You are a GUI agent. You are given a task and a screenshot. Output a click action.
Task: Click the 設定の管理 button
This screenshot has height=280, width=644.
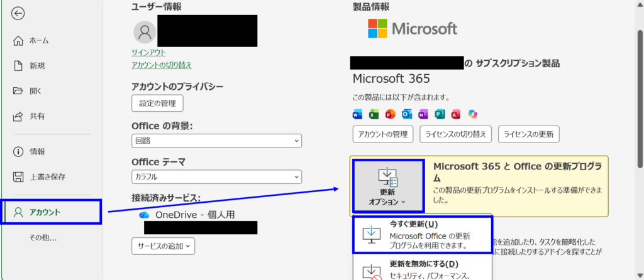pyautogui.click(x=157, y=104)
